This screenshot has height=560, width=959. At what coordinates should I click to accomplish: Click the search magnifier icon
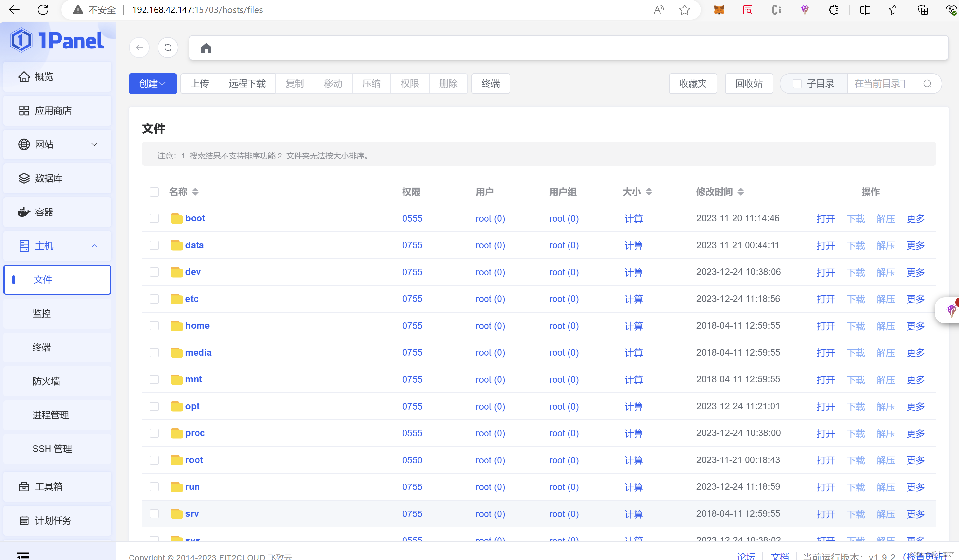(927, 84)
